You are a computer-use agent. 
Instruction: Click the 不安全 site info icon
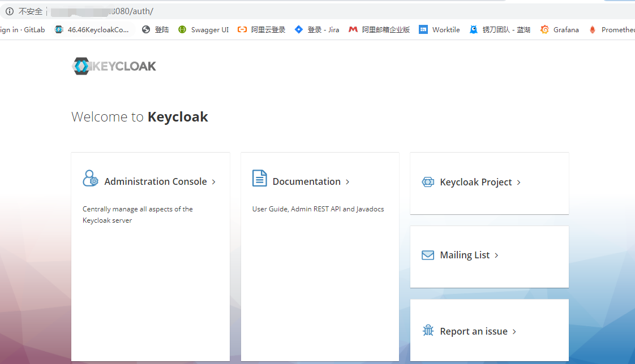coord(9,11)
